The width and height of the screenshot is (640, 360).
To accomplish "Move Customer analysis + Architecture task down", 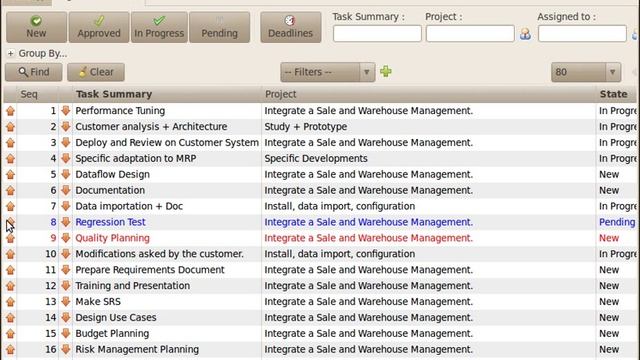I will (x=66, y=127).
